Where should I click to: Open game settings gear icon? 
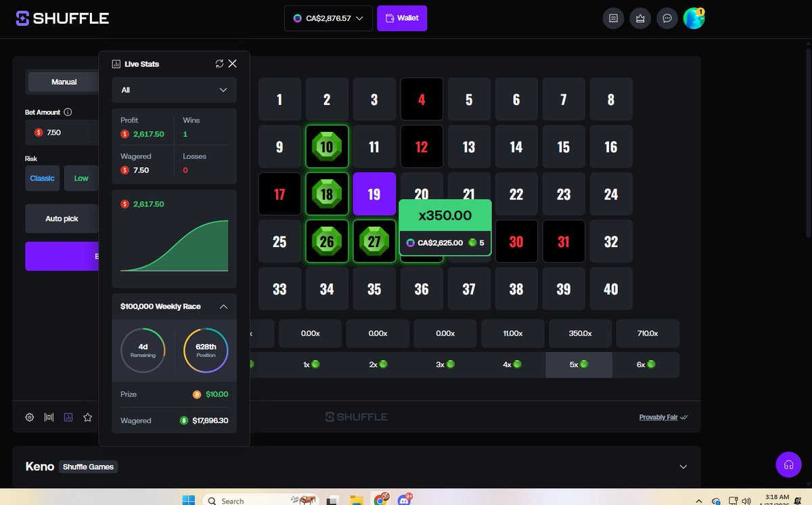(x=30, y=418)
